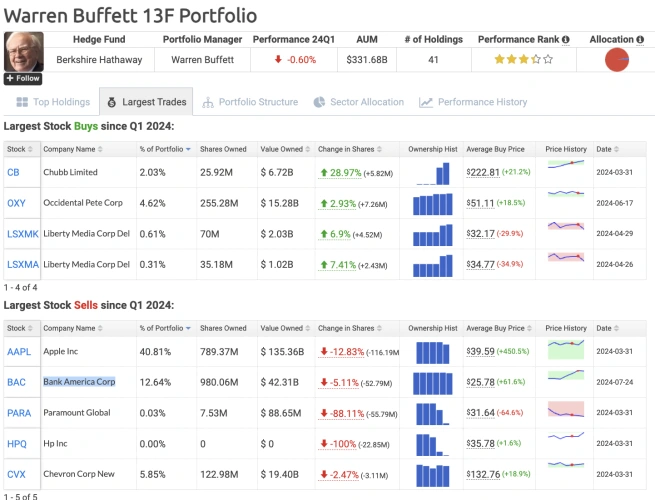Sort Sells table by Stock column
655x500 pixels.
click(20, 328)
